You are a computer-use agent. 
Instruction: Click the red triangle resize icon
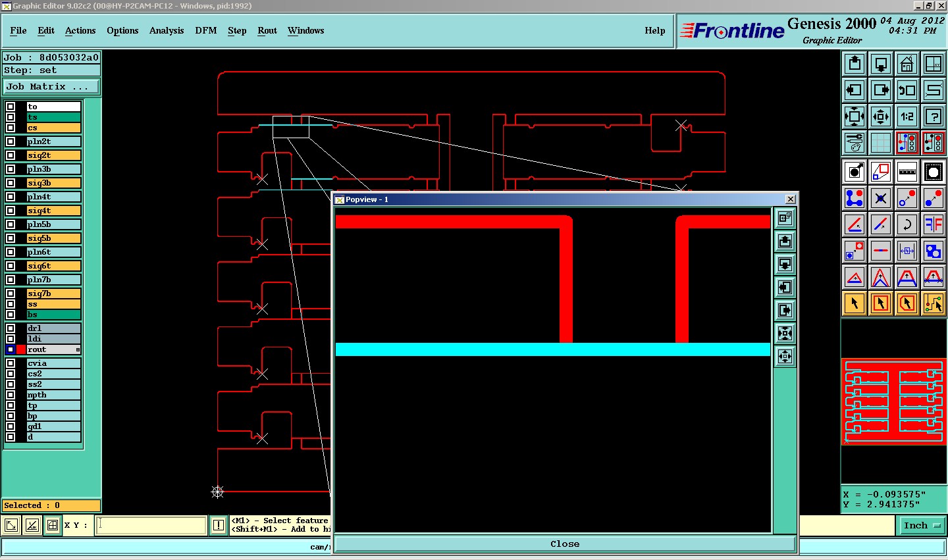tap(855, 277)
